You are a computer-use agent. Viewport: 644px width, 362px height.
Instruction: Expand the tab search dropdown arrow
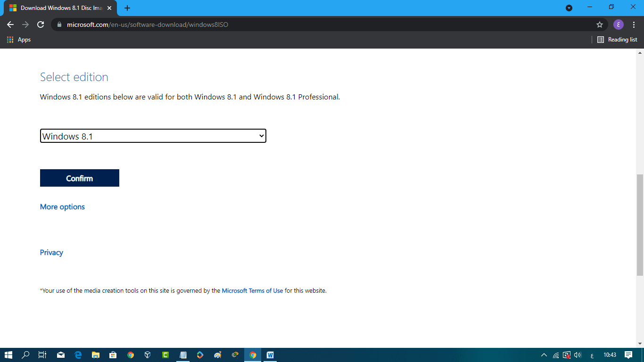click(x=569, y=8)
